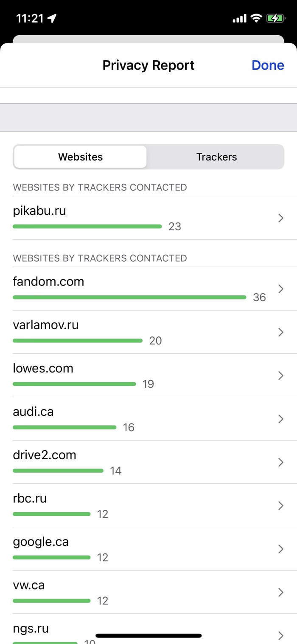This screenshot has height=644, width=297.
Task: Tap the audi.ca chevron arrow
Action: pos(280,419)
